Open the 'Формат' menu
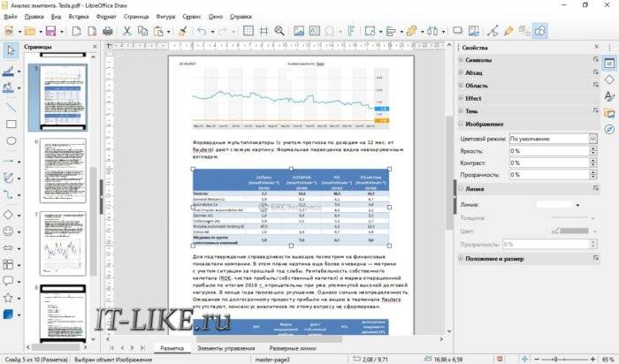Viewport: 619px width, 364px height. [104, 16]
